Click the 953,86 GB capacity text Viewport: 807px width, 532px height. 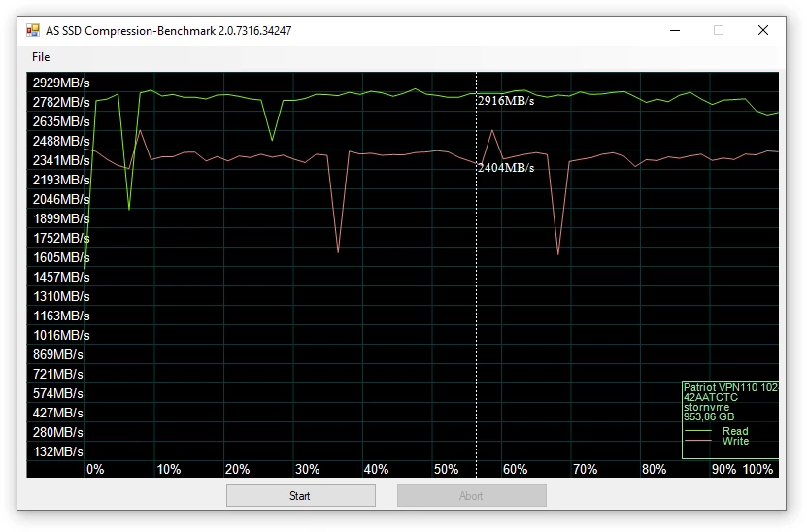click(x=709, y=416)
